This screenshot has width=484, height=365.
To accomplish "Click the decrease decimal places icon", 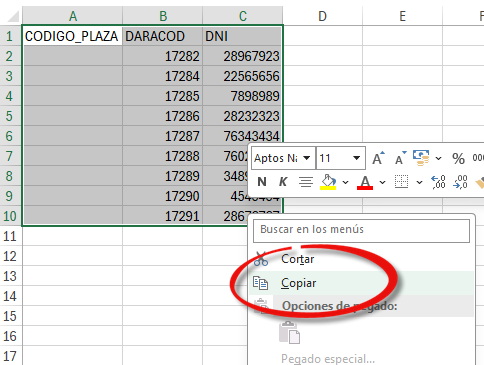I will (460, 182).
